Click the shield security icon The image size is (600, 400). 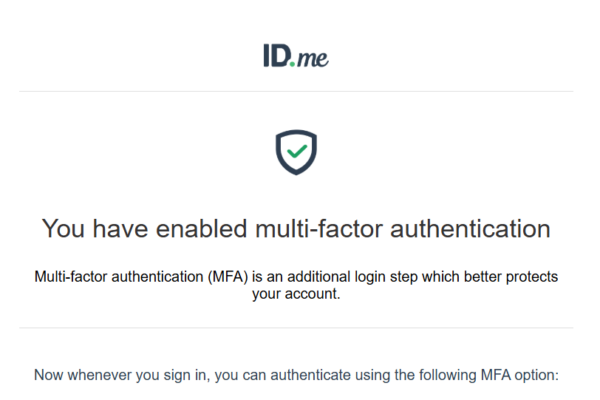296,152
